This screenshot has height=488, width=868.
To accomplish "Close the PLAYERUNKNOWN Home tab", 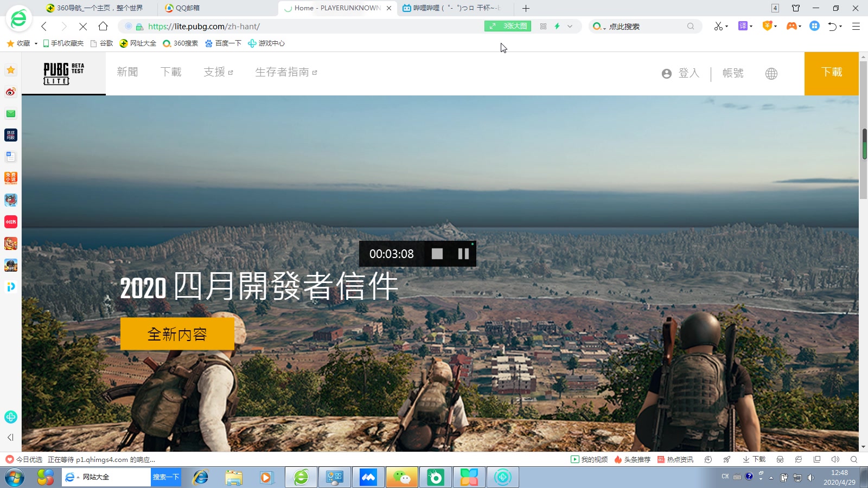I will 389,8.
